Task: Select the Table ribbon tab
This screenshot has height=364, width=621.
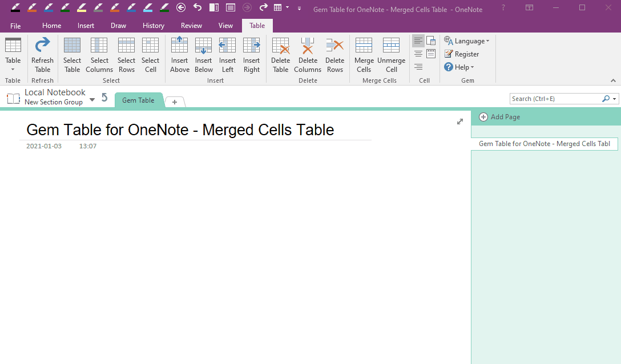Action: pyautogui.click(x=257, y=26)
